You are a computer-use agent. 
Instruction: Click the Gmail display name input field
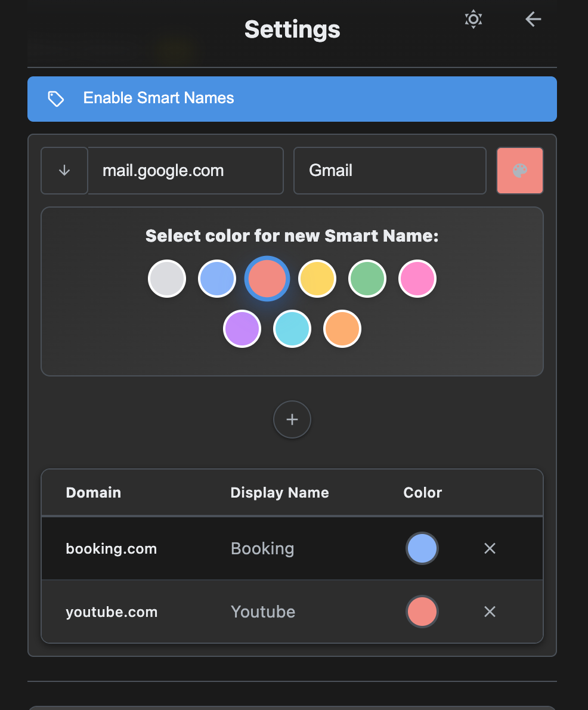389,170
